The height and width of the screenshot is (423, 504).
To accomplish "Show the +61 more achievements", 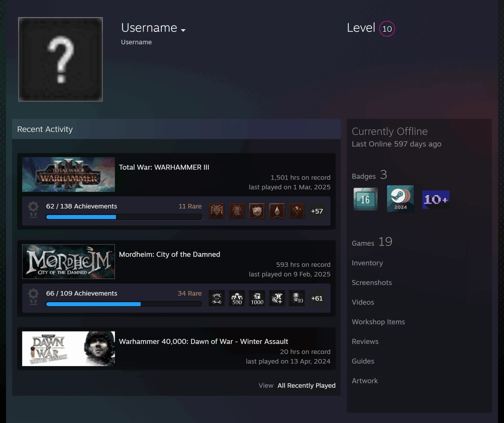I will [x=317, y=298].
